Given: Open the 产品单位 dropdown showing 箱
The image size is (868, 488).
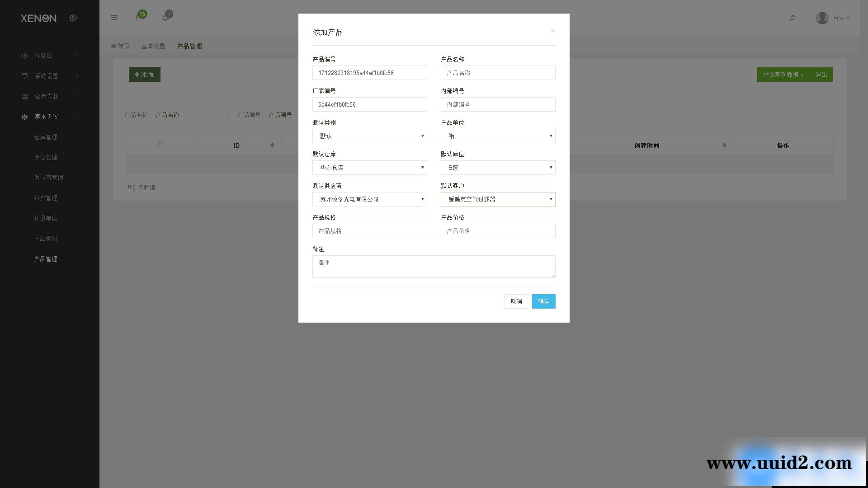Looking at the screenshot, I should pyautogui.click(x=498, y=136).
